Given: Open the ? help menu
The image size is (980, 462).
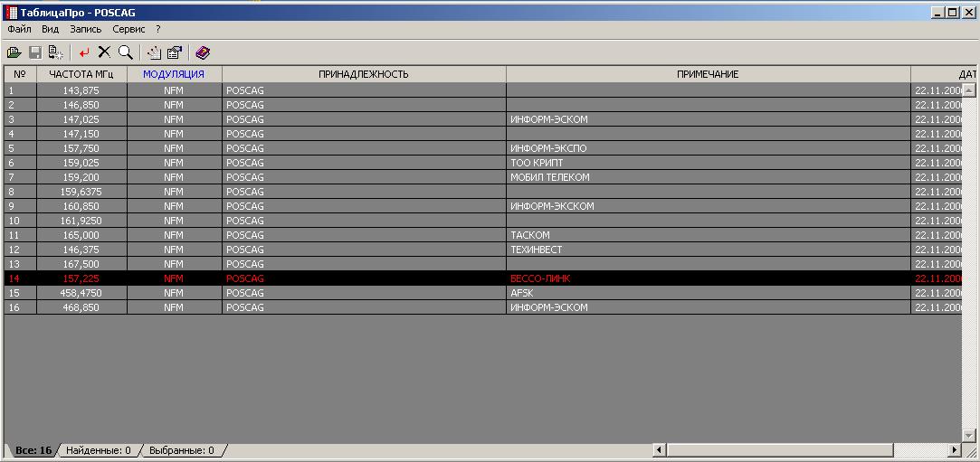Looking at the screenshot, I should coord(158,29).
